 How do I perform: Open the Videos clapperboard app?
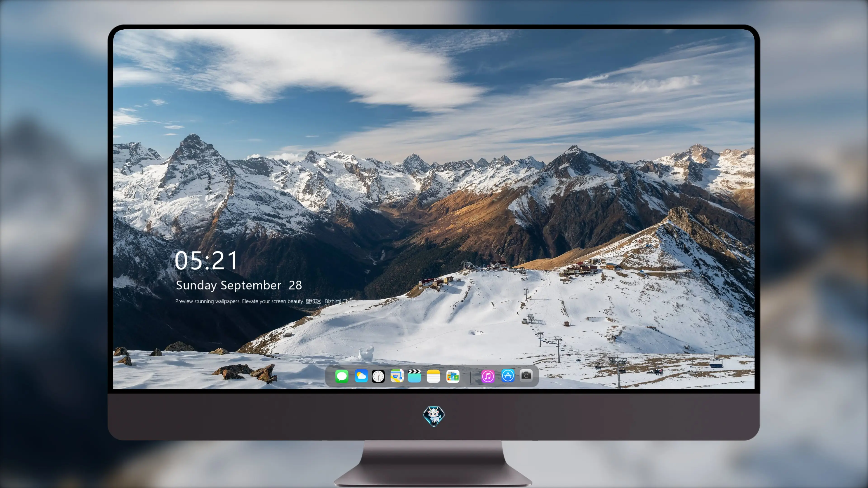(415, 376)
